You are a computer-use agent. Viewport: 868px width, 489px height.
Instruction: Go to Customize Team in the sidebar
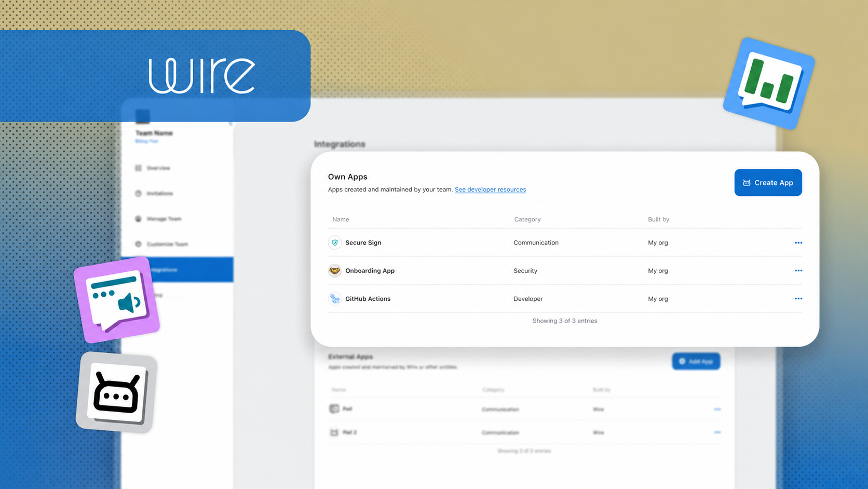pyautogui.click(x=167, y=244)
